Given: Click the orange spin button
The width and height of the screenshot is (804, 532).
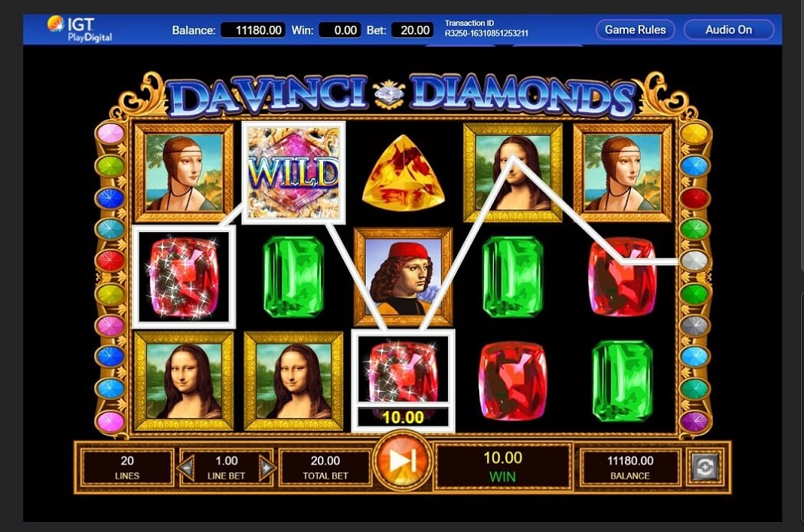Looking at the screenshot, I should 403,462.
